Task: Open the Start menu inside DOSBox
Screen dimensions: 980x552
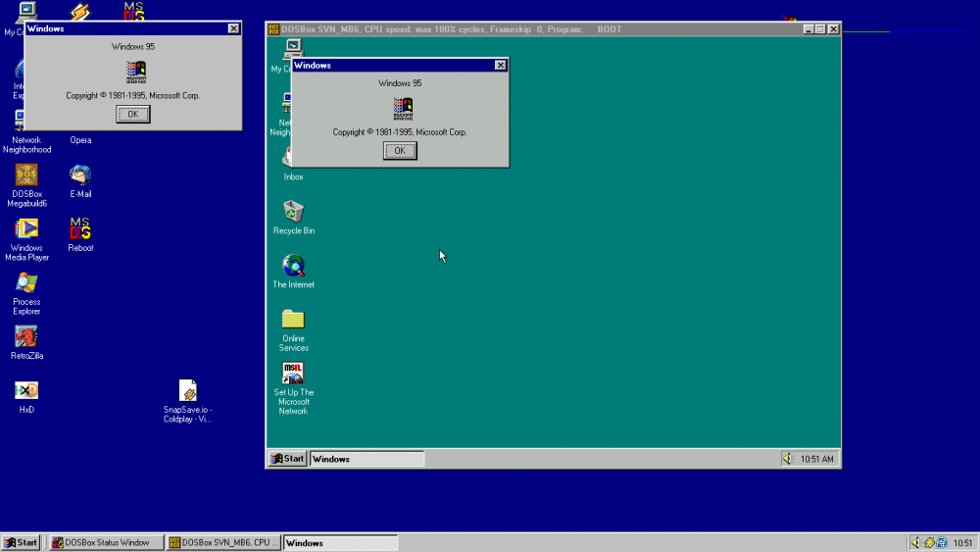Action: click(287, 459)
